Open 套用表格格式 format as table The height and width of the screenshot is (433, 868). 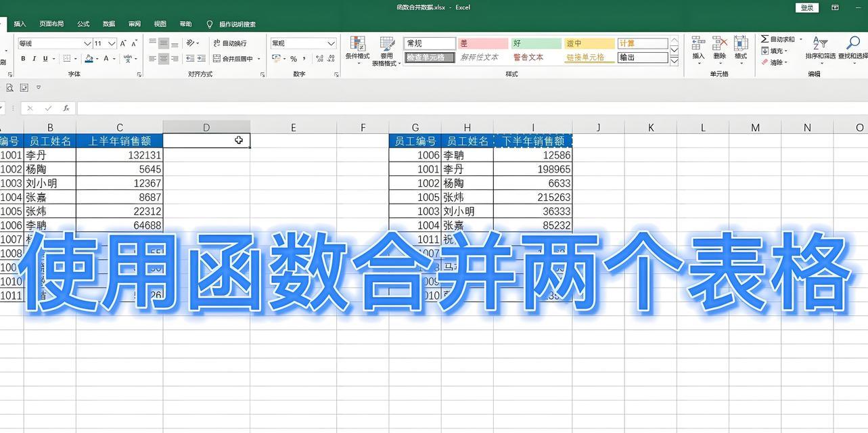tap(387, 51)
